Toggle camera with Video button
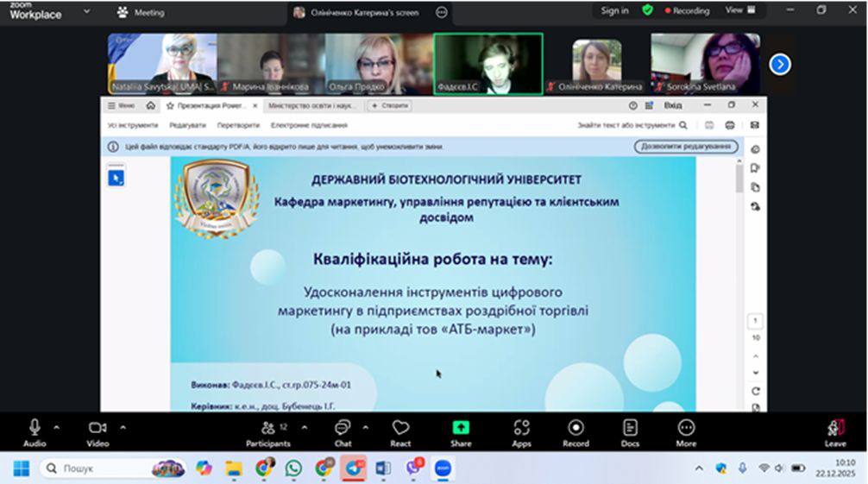868x484 pixels. (x=97, y=429)
